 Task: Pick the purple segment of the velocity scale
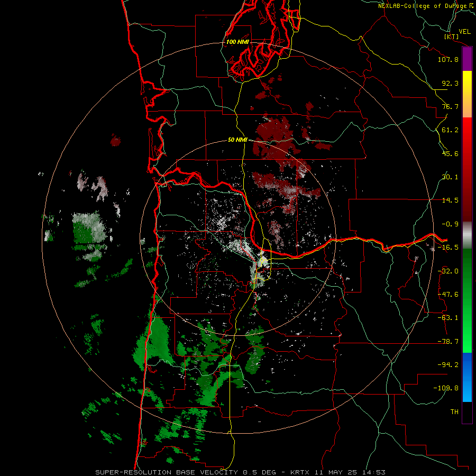pos(467,59)
